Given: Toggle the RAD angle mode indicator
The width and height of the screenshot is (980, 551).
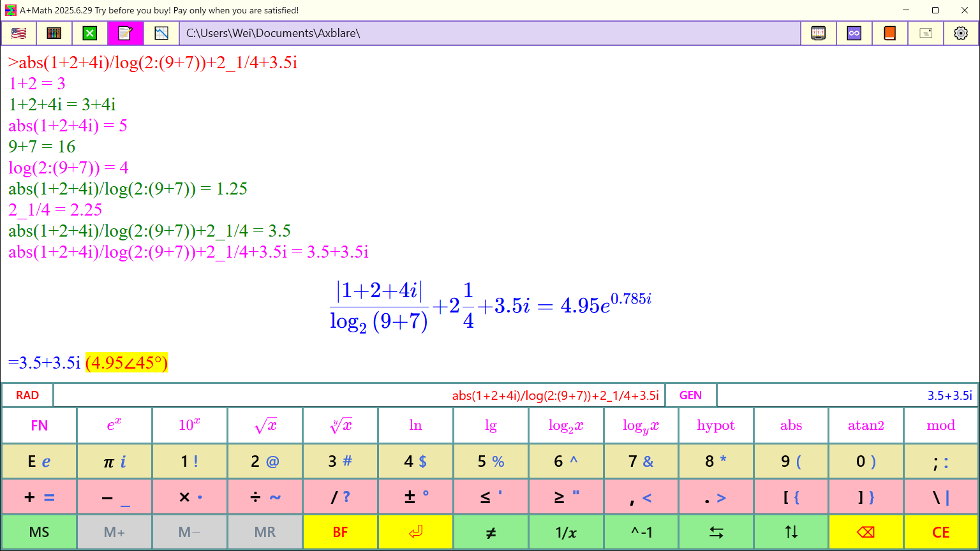Looking at the screenshot, I should [27, 395].
